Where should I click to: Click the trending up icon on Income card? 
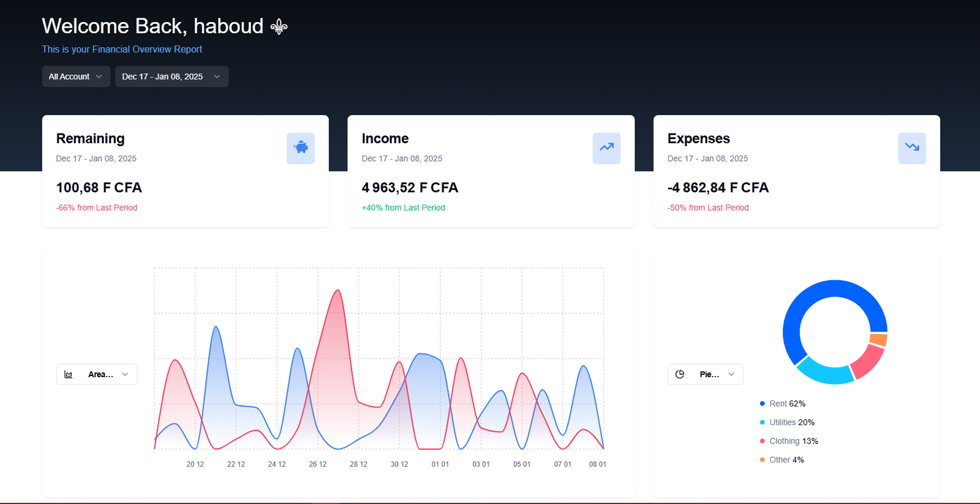[x=606, y=148]
